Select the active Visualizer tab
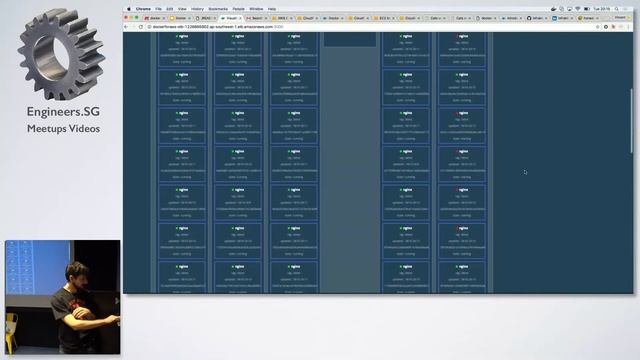 [231, 18]
